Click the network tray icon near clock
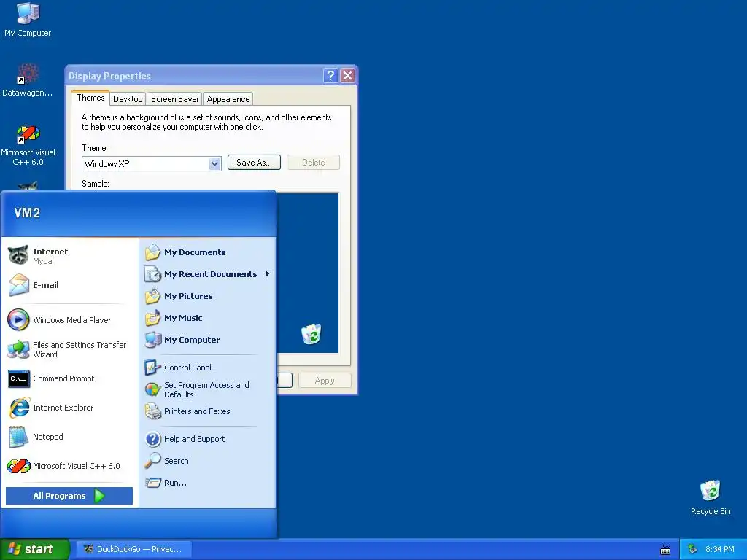The width and height of the screenshot is (747, 560). (x=693, y=549)
